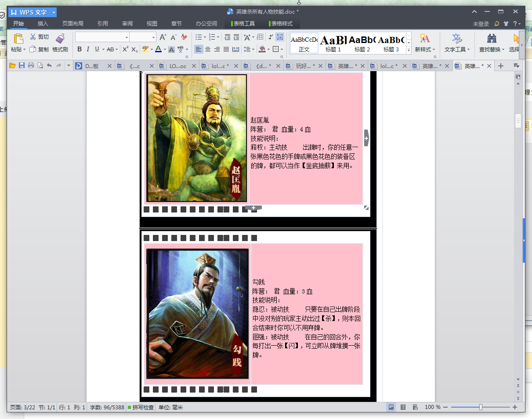
Task: Click the character shading A icon
Action: click(x=172, y=49)
